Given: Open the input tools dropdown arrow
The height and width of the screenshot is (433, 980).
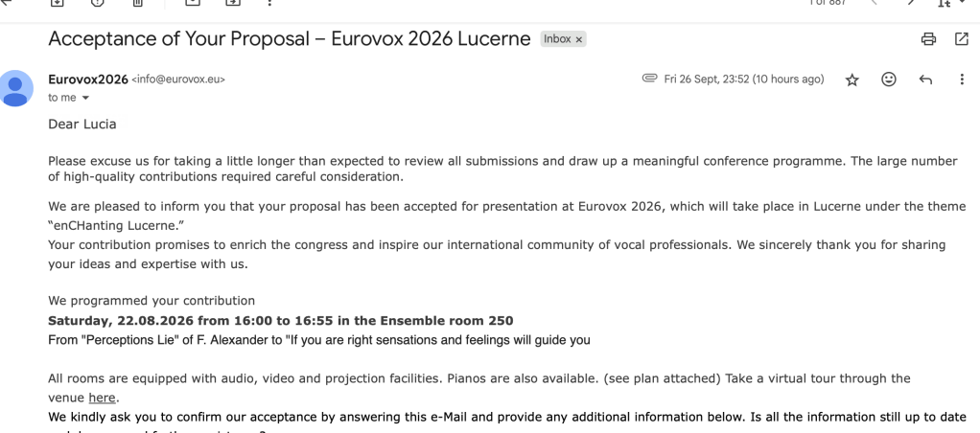Looking at the screenshot, I should click(x=960, y=4).
